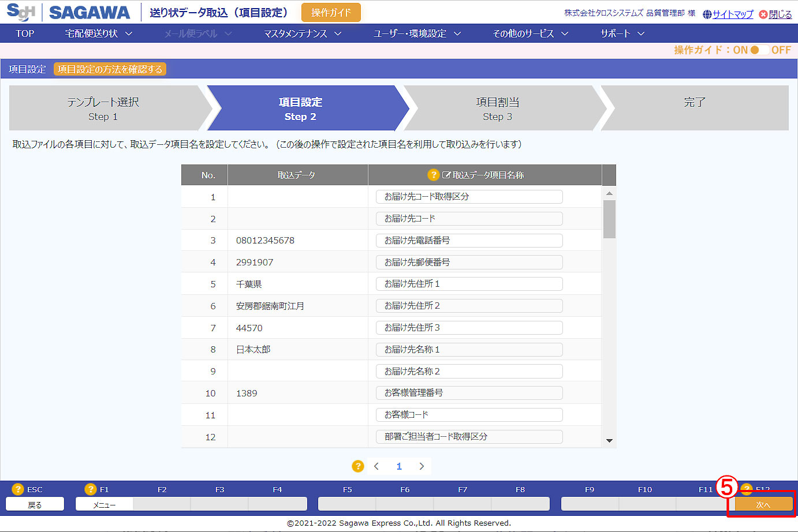Toggle the operation guide ON/OFF switch
This screenshot has width=798, height=532.
coord(759,50)
